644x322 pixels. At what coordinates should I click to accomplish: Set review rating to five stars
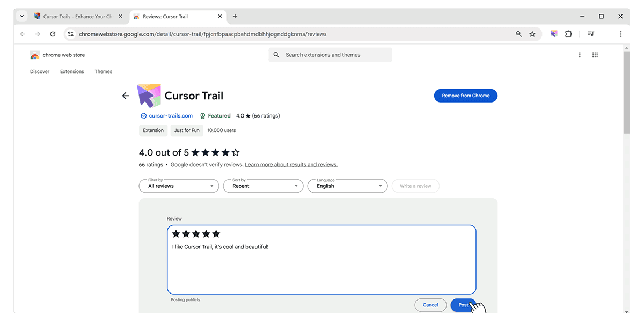pyautogui.click(x=216, y=234)
